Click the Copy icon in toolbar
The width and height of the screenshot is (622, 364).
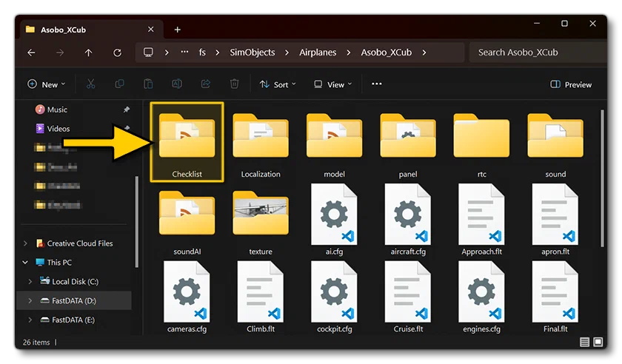tap(119, 84)
